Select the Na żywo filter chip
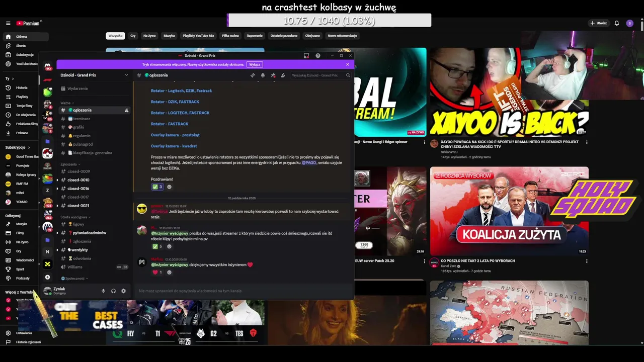 (x=149, y=36)
